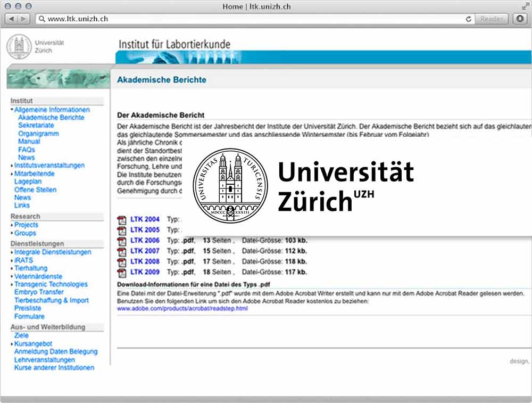Open the downloads icon right of Reader
This screenshot has height=403, width=532.
(x=520, y=19)
